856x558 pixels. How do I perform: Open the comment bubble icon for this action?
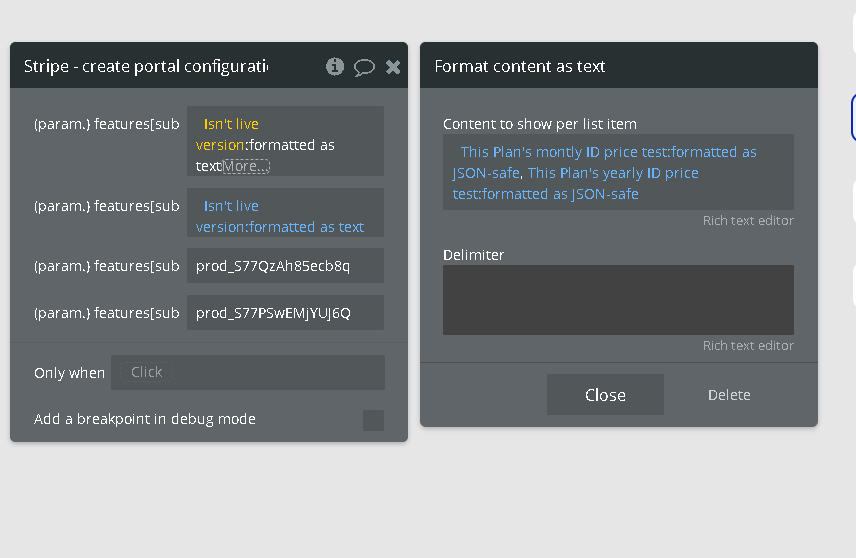364,67
